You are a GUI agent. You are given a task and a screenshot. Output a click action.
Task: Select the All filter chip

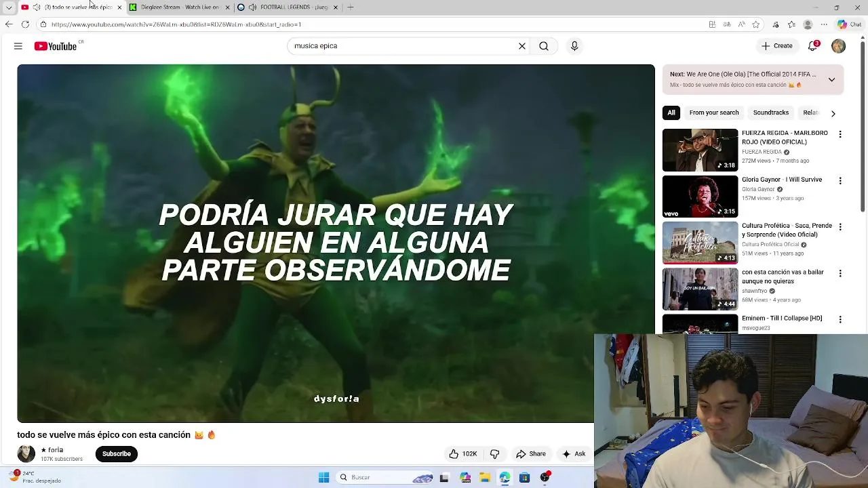pos(671,113)
